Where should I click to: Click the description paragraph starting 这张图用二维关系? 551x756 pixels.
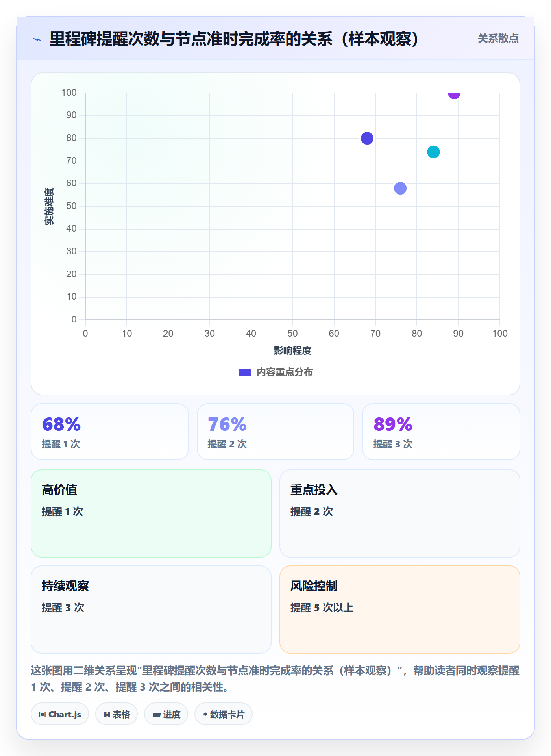(275, 679)
